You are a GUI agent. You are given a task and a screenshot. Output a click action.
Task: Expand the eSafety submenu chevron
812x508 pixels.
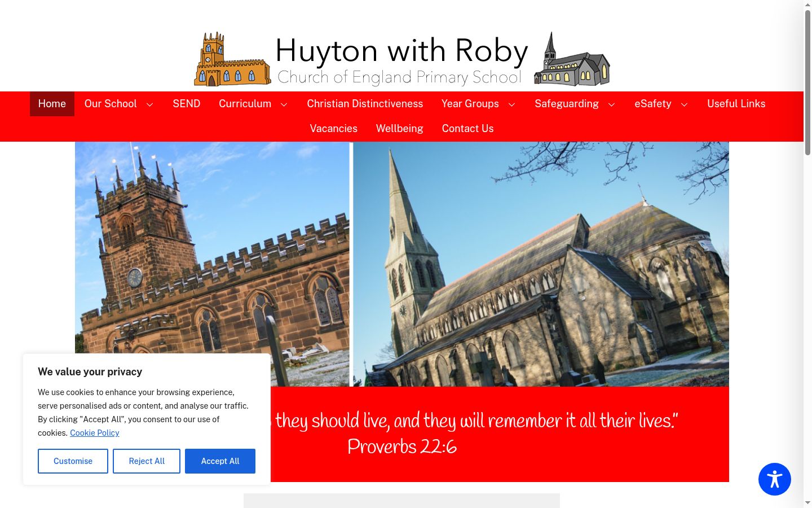click(684, 104)
